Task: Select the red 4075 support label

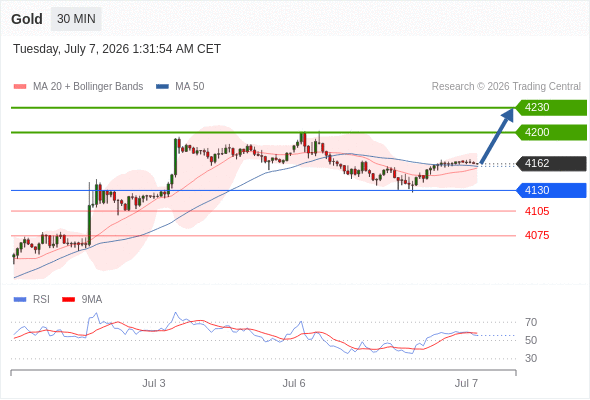Action: click(x=537, y=236)
